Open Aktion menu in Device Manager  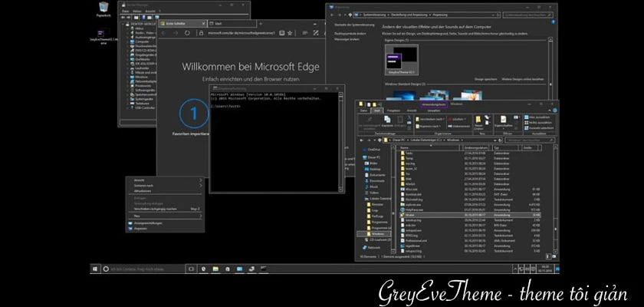137,11
